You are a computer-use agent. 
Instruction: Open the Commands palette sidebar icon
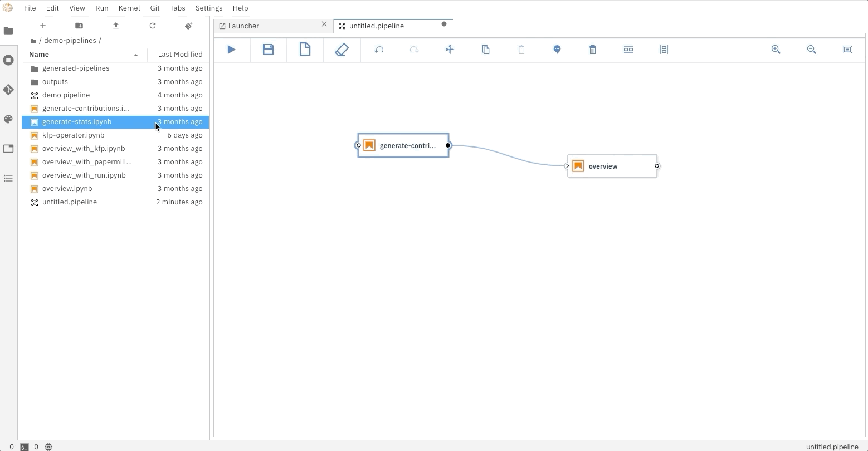coord(8,119)
